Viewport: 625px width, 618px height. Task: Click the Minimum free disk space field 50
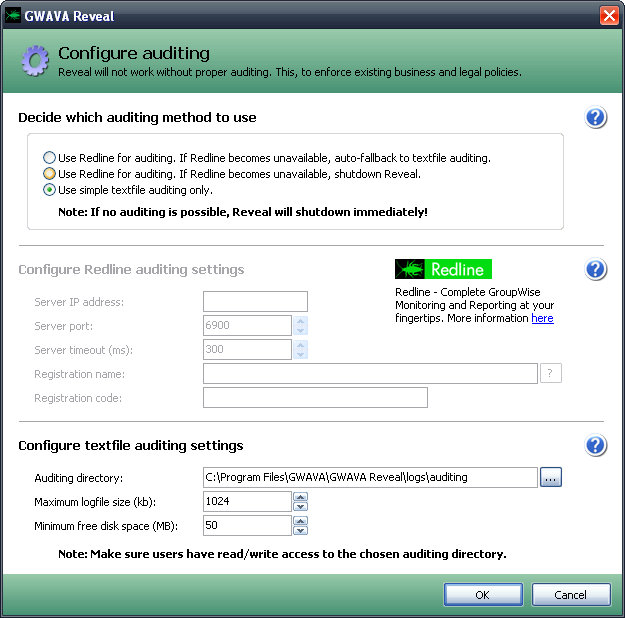pos(247,525)
